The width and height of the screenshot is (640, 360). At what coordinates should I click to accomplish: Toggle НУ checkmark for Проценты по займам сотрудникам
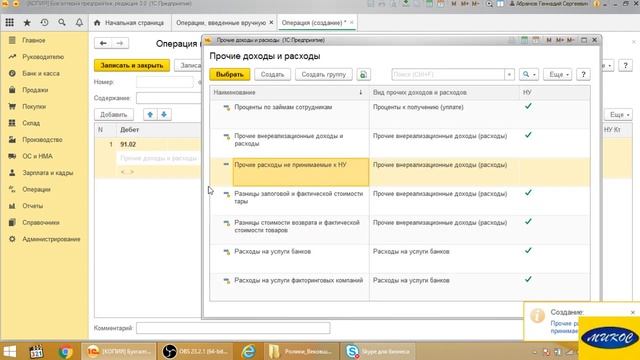pos(528,106)
